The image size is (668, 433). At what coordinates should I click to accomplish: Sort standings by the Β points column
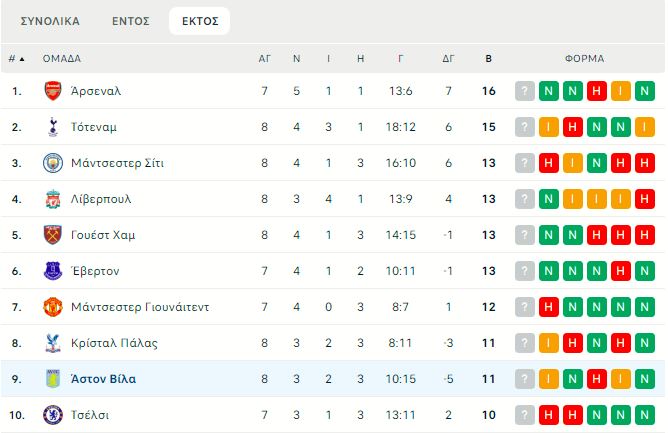tap(488, 59)
